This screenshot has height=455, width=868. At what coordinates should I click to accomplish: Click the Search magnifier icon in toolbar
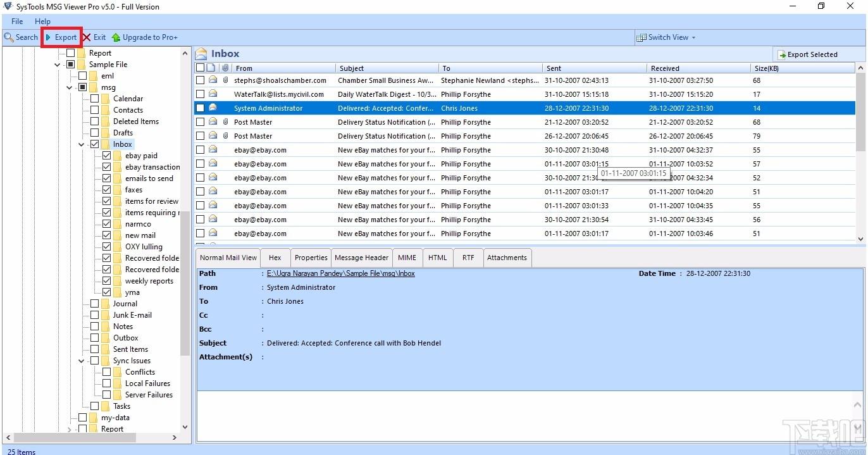9,37
